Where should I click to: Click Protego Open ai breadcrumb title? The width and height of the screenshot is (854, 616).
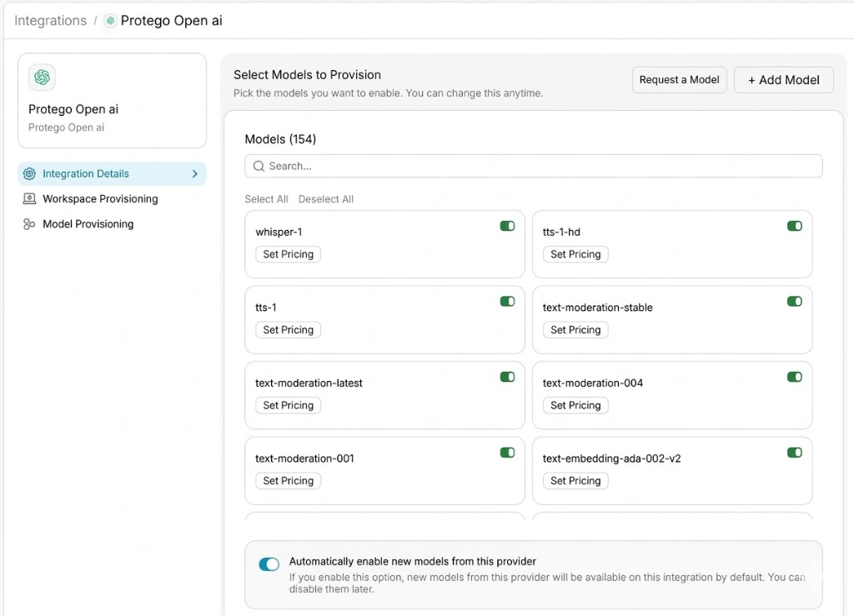pos(171,21)
